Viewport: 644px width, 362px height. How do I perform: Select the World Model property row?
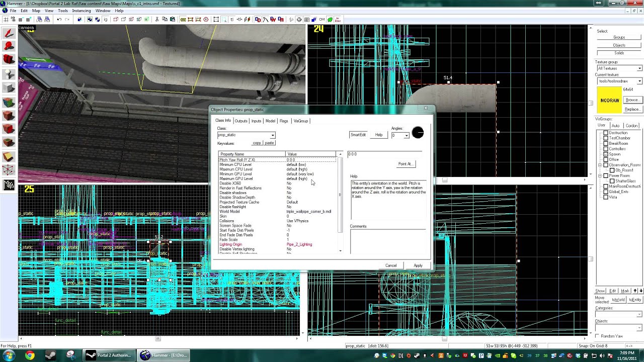click(278, 212)
